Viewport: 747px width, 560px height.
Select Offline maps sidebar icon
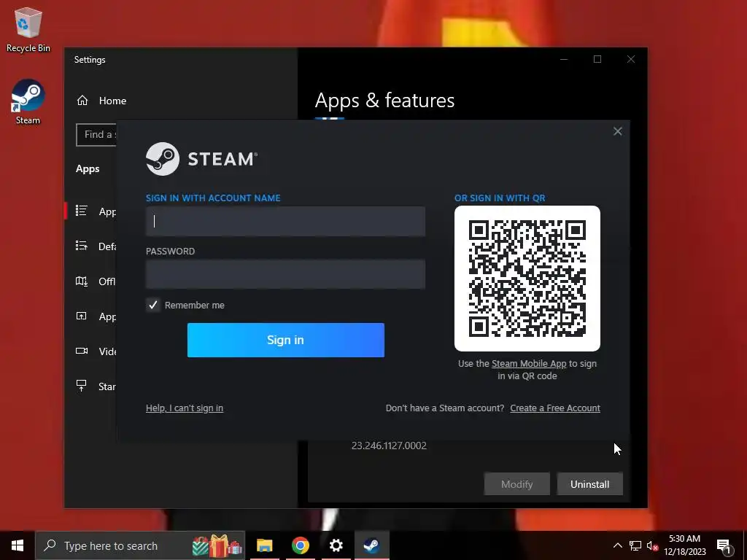pyautogui.click(x=82, y=281)
